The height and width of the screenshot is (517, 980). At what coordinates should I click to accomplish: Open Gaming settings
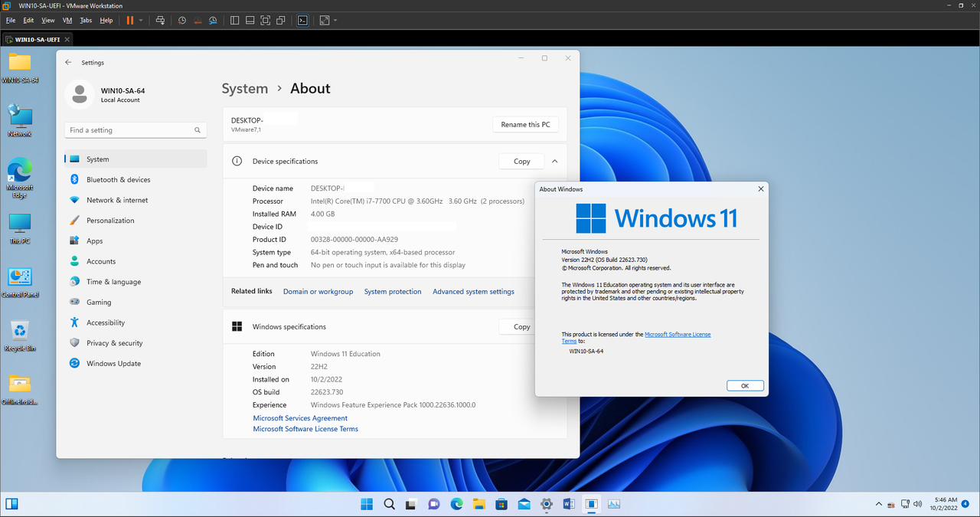pyautogui.click(x=136, y=302)
